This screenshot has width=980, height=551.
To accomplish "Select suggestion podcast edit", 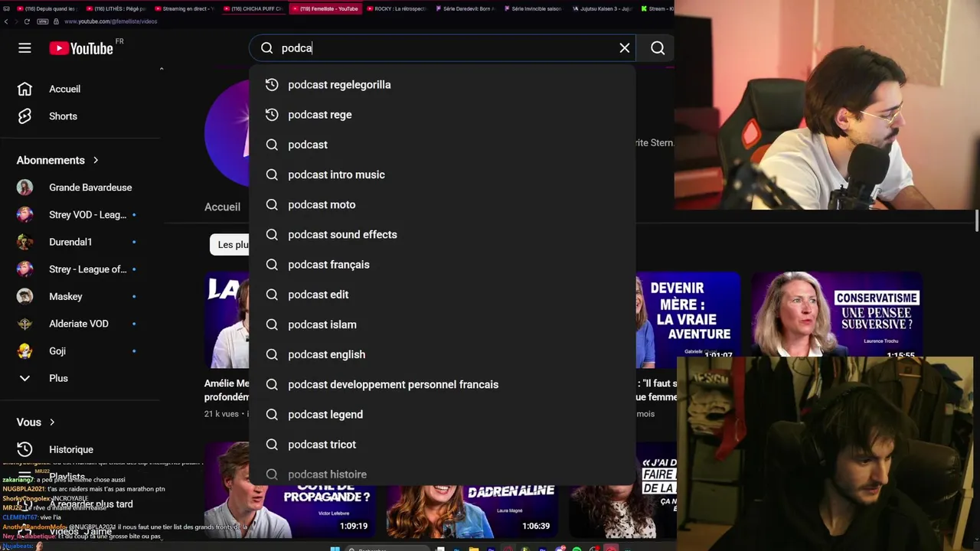I will 443,295.
